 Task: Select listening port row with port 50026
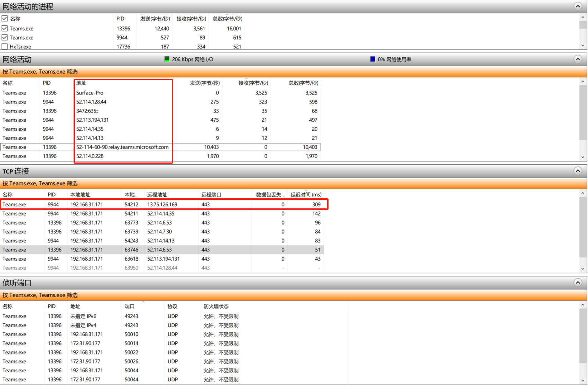click(x=174, y=361)
